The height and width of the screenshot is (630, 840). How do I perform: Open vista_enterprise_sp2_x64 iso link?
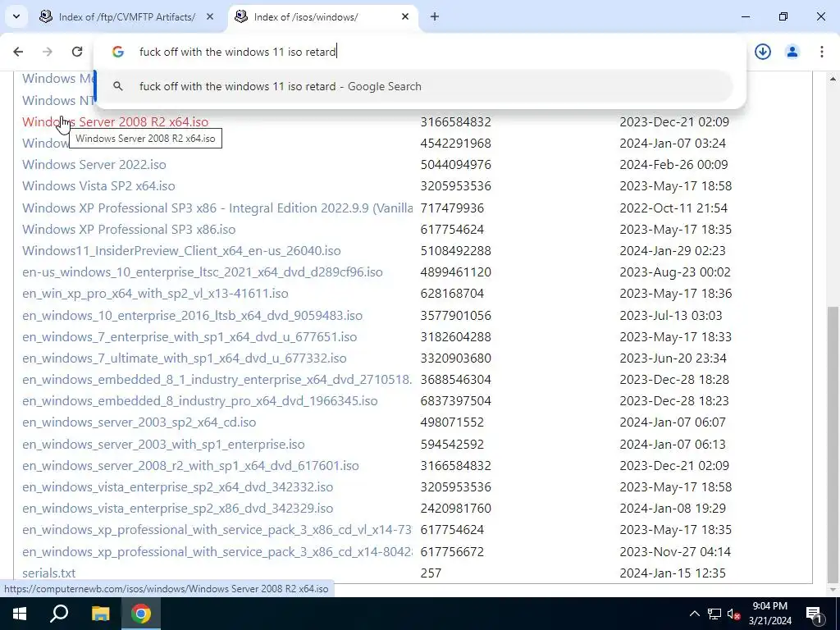(178, 487)
